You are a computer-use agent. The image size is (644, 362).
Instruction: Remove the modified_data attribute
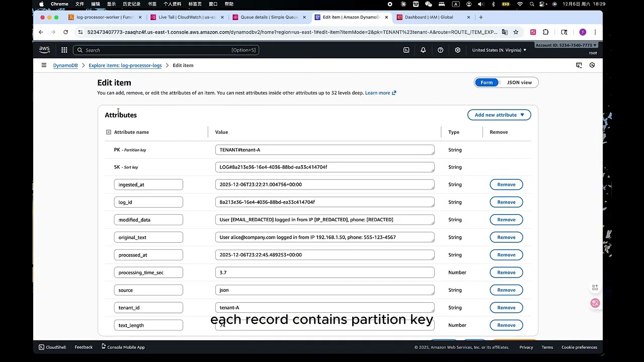tap(506, 220)
